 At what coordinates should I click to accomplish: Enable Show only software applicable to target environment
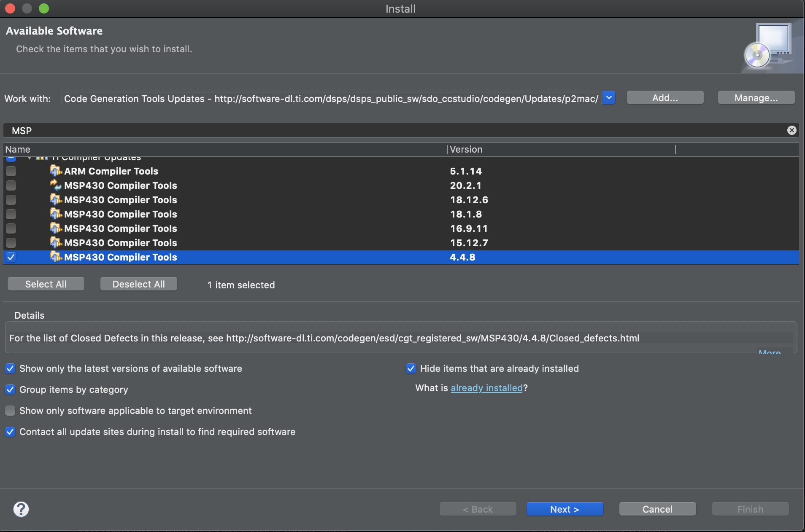click(x=10, y=411)
